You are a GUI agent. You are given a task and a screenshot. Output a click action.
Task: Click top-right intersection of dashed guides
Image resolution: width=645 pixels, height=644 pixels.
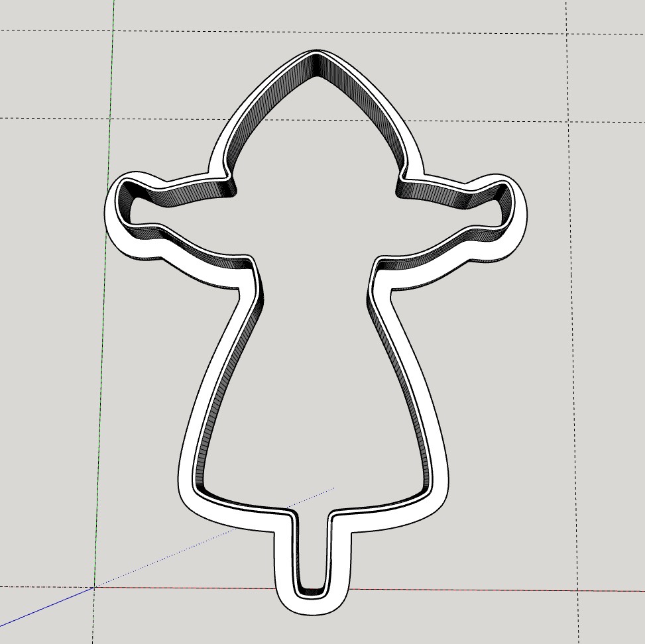point(567,34)
